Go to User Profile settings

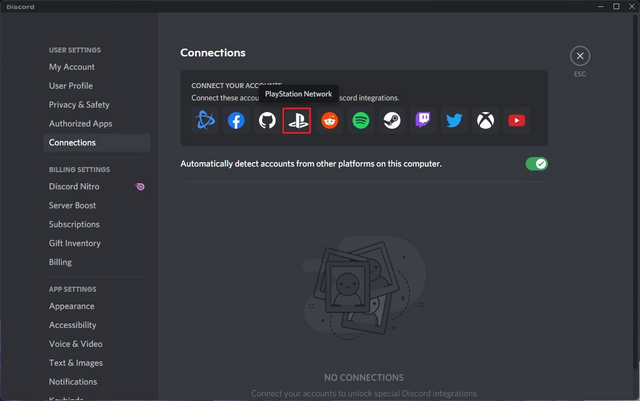coord(97,86)
